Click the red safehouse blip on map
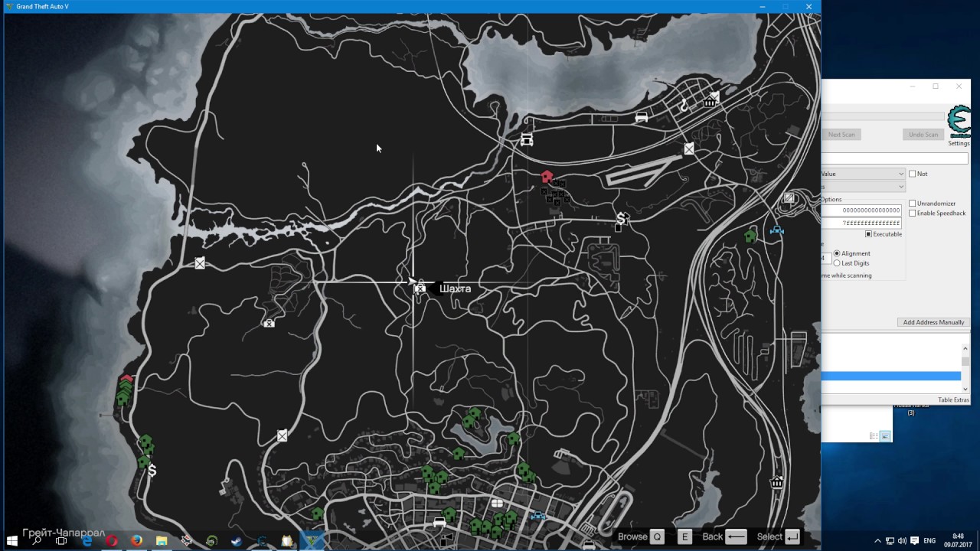980x551 pixels. [547, 178]
